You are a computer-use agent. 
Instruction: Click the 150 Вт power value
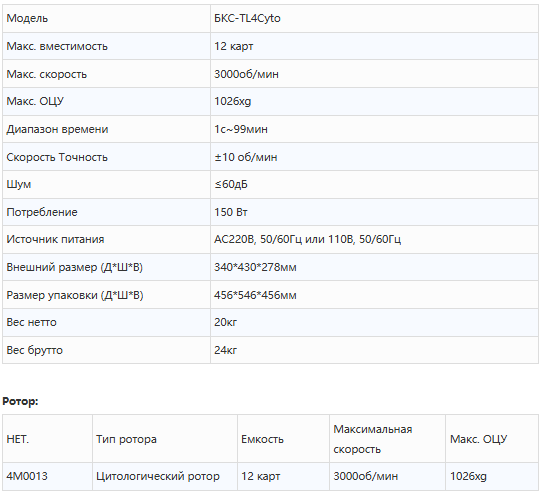click(231, 212)
